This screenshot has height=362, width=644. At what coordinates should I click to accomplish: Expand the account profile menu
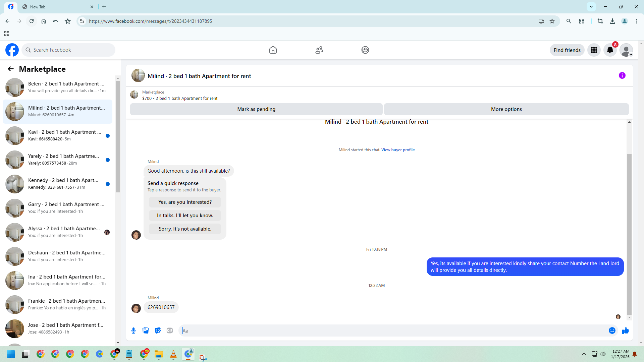tap(626, 50)
